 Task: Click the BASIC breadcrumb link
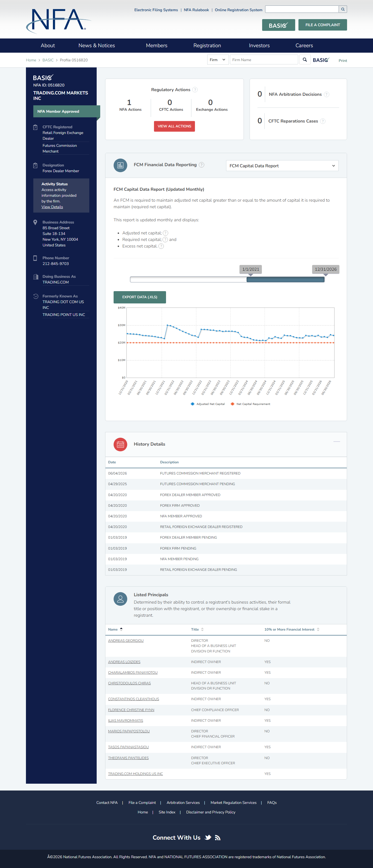48,60
